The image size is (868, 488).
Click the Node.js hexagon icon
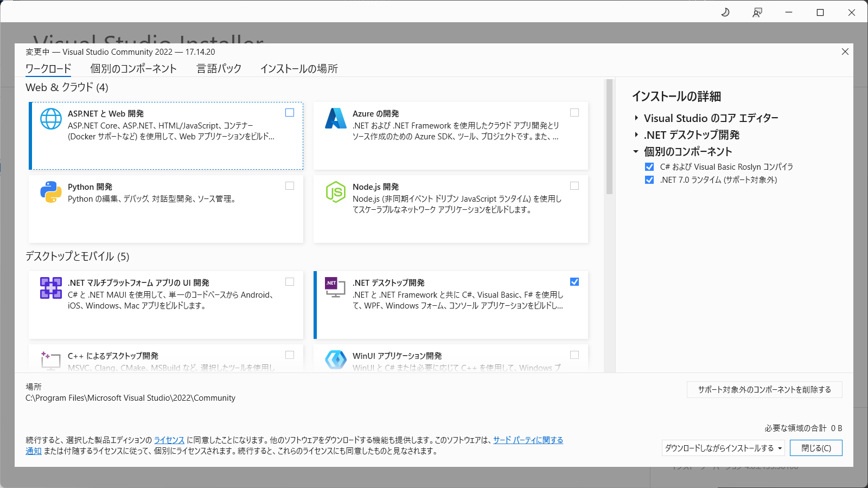[x=335, y=192]
